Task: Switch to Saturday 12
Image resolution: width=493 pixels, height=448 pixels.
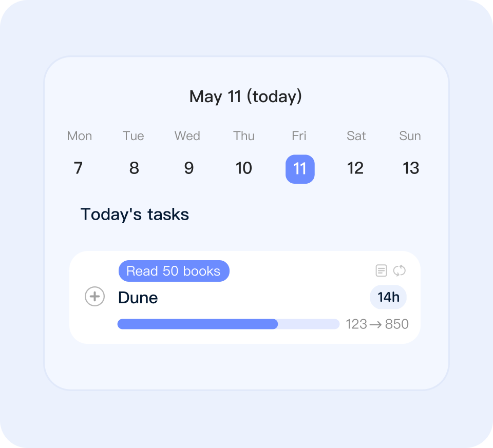Action: pos(355,168)
